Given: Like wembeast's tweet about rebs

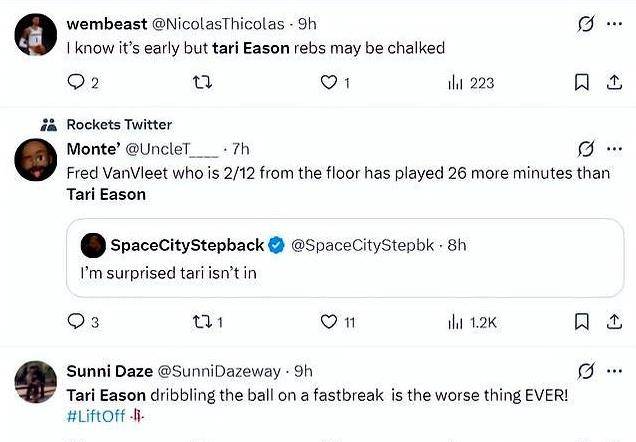Looking at the screenshot, I should pos(328,83).
